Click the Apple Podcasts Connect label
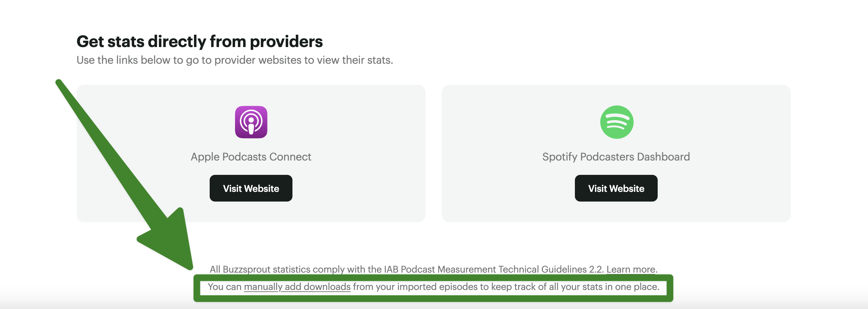The image size is (868, 309). tap(251, 157)
